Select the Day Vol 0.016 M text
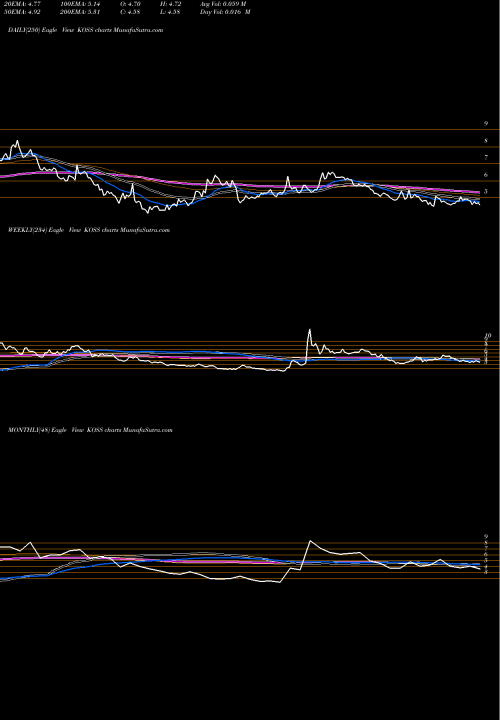The width and height of the screenshot is (500, 720). pos(225,12)
